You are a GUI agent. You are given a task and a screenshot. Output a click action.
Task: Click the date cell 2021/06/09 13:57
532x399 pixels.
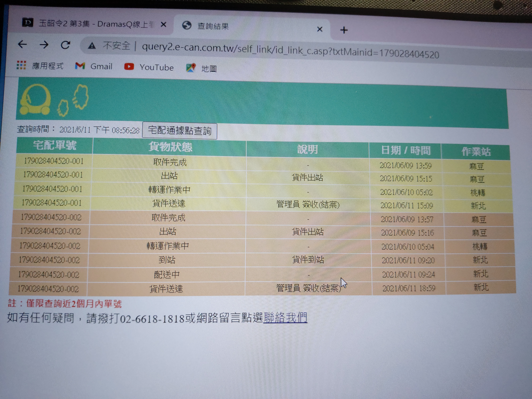click(407, 219)
